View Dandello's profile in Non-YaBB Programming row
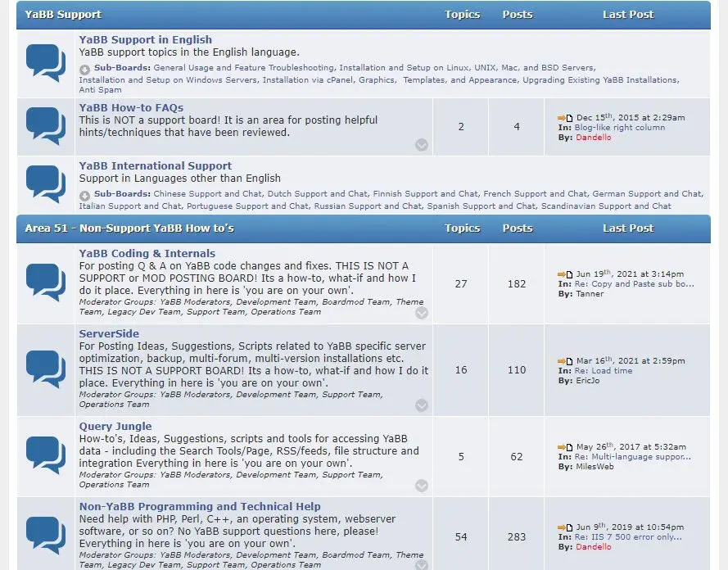Viewport: 728px width, 570px height. 594,547
